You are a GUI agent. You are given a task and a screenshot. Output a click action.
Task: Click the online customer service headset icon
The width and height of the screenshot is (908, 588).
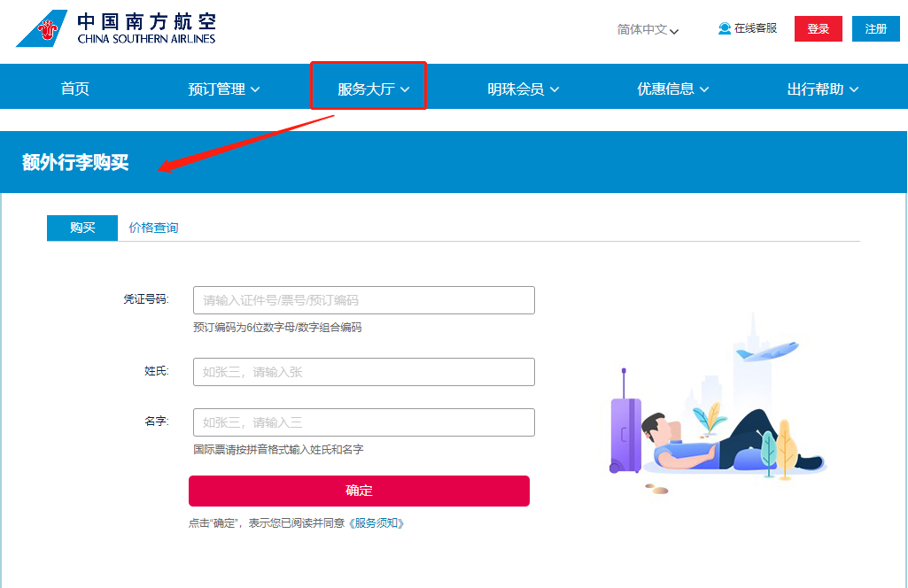click(725, 28)
